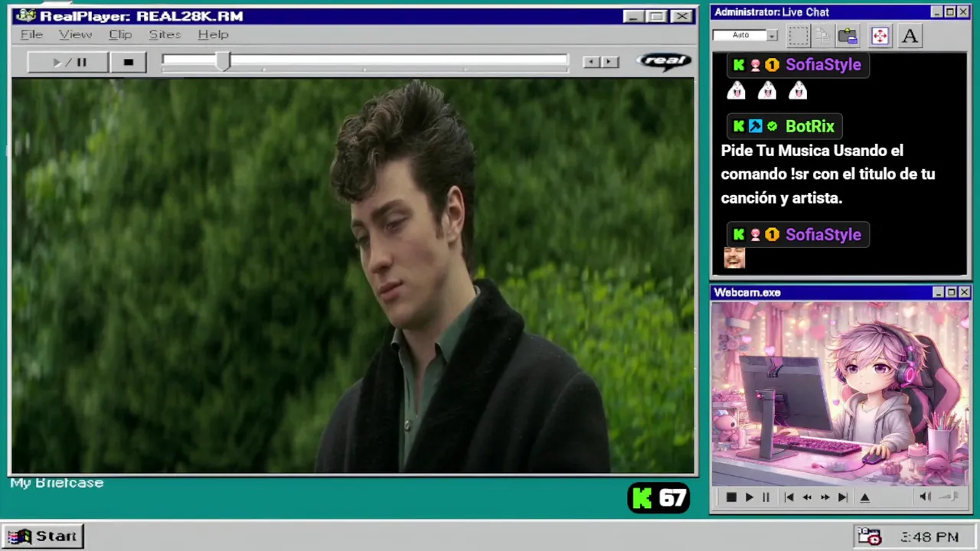980x551 pixels.
Task: Maximize the Webcam.exe window
Action: (951, 292)
